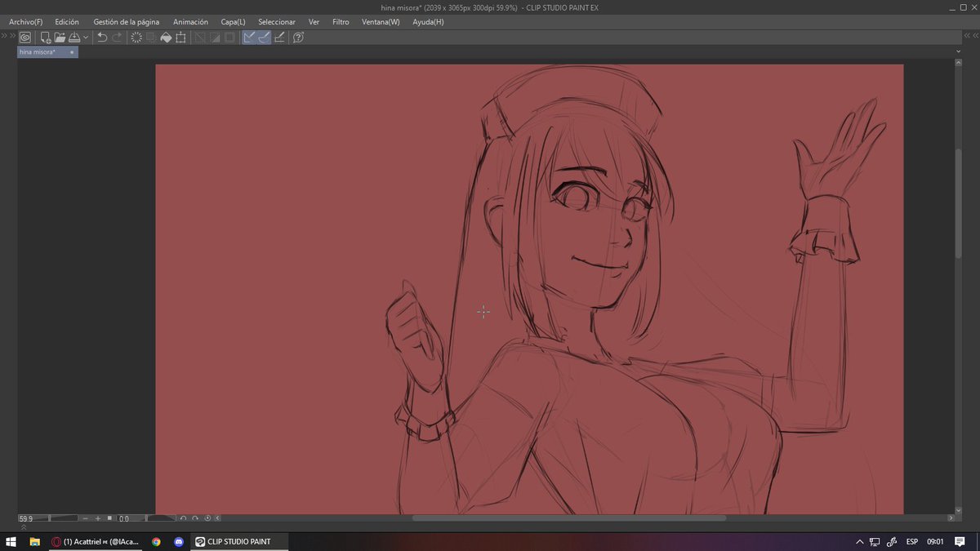
Task: Toggle show selection border icon
Action: 229,38
